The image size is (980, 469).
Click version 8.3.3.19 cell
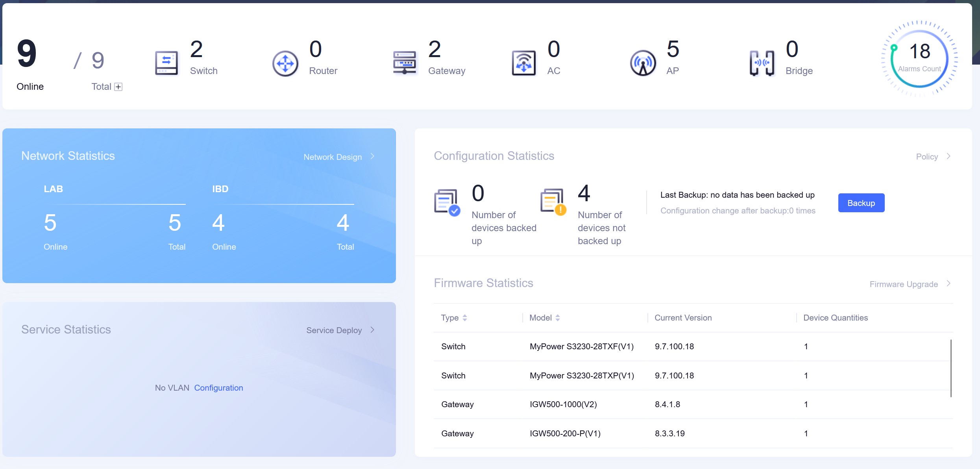670,434
